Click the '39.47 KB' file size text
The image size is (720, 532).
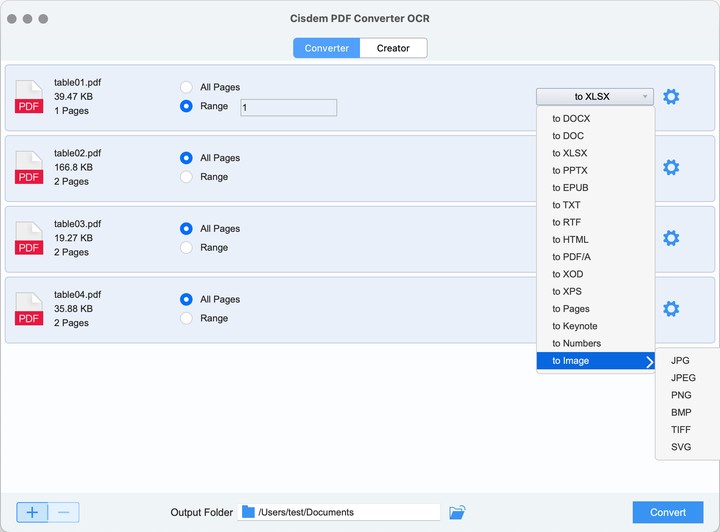tap(73, 97)
